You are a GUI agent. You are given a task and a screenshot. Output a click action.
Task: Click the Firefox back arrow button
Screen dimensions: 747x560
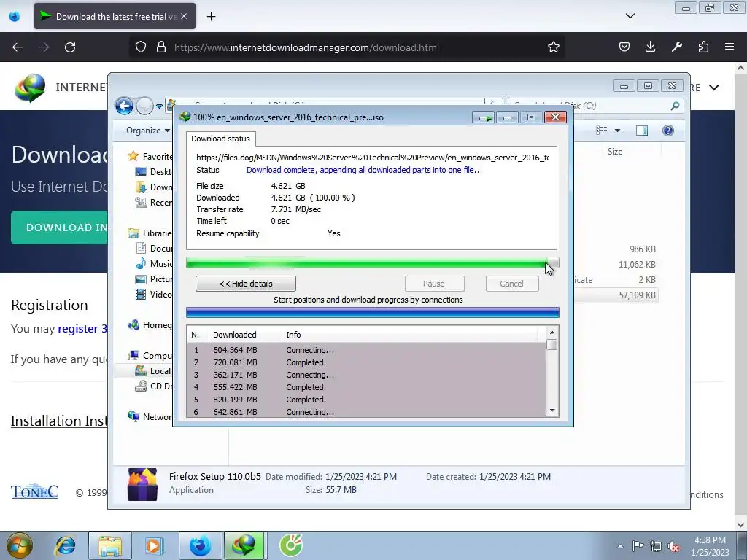pos(18,47)
